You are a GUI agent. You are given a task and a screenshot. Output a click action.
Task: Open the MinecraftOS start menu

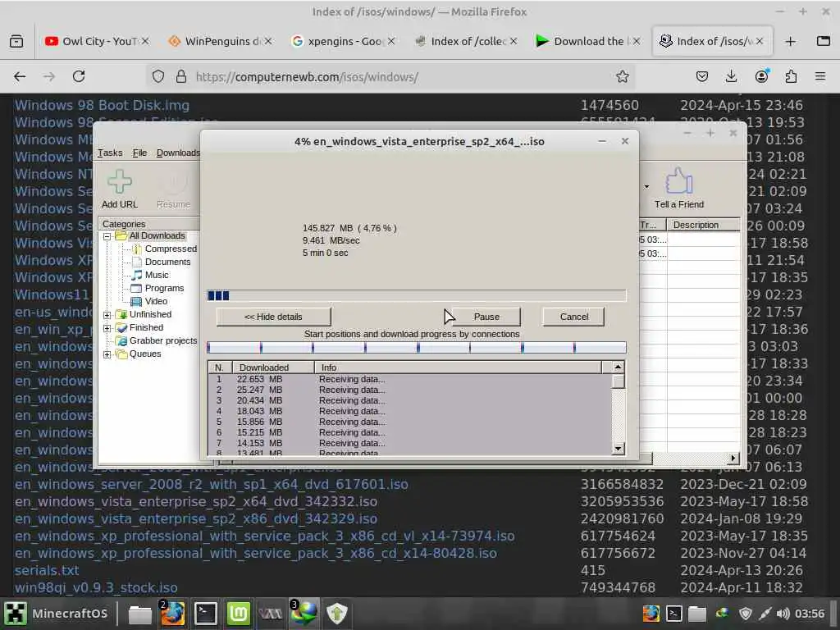point(57,614)
